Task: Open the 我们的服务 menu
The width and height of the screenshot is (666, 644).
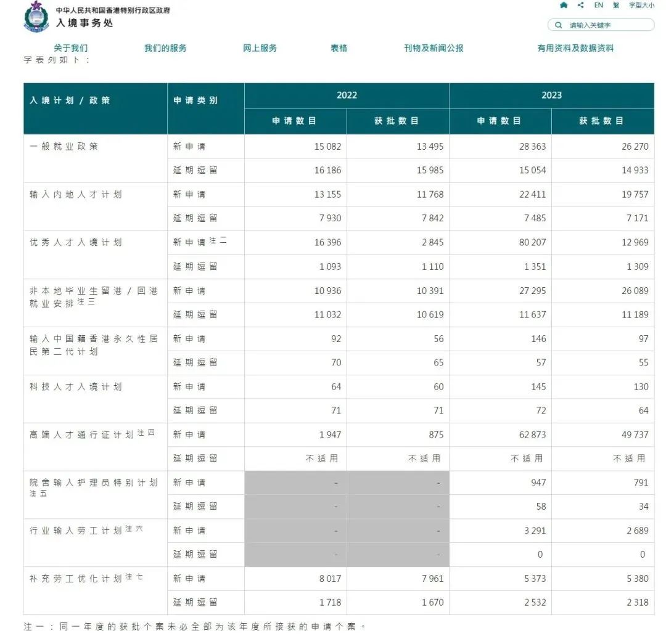Action: click(x=165, y=48)
